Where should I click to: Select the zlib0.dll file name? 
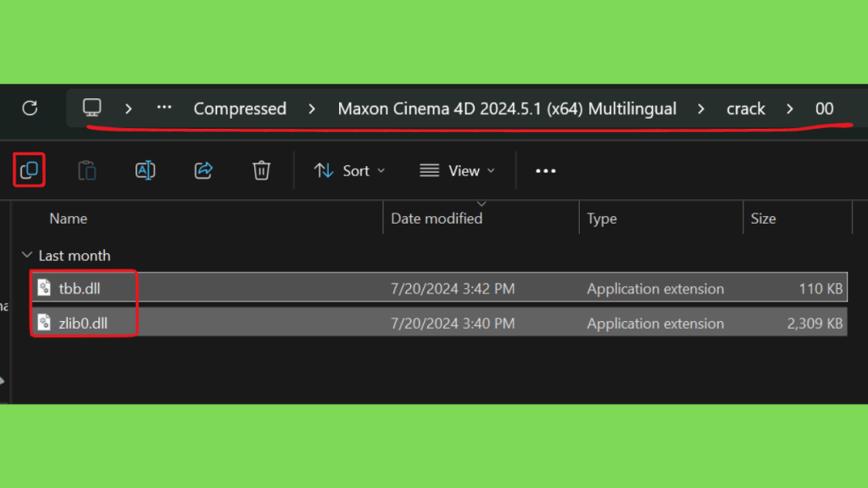click(83, 323)
